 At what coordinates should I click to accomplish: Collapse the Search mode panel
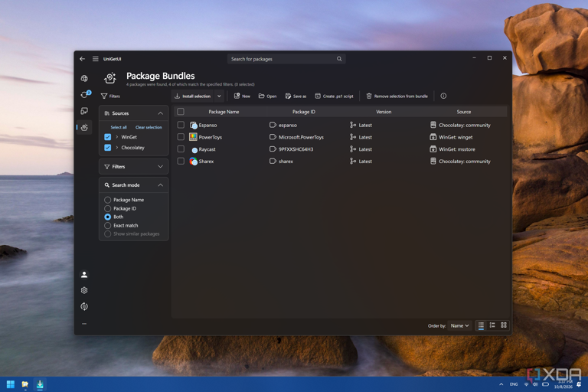coord(161,185)
